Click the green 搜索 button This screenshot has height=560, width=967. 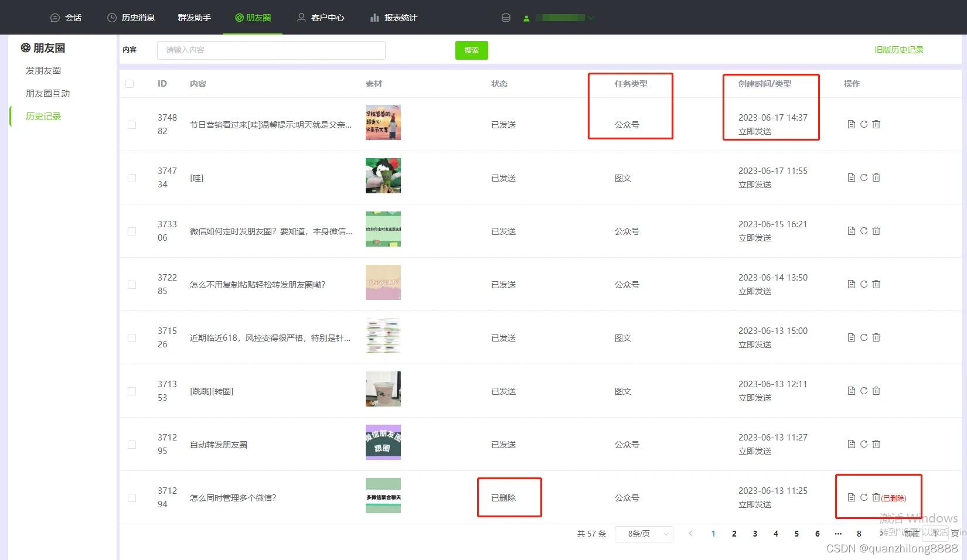tap(471, 50)
